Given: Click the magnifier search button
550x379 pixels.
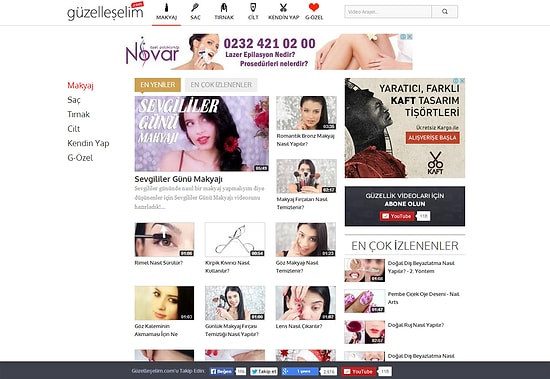Looking at the screenshot, I should (444, 12).
